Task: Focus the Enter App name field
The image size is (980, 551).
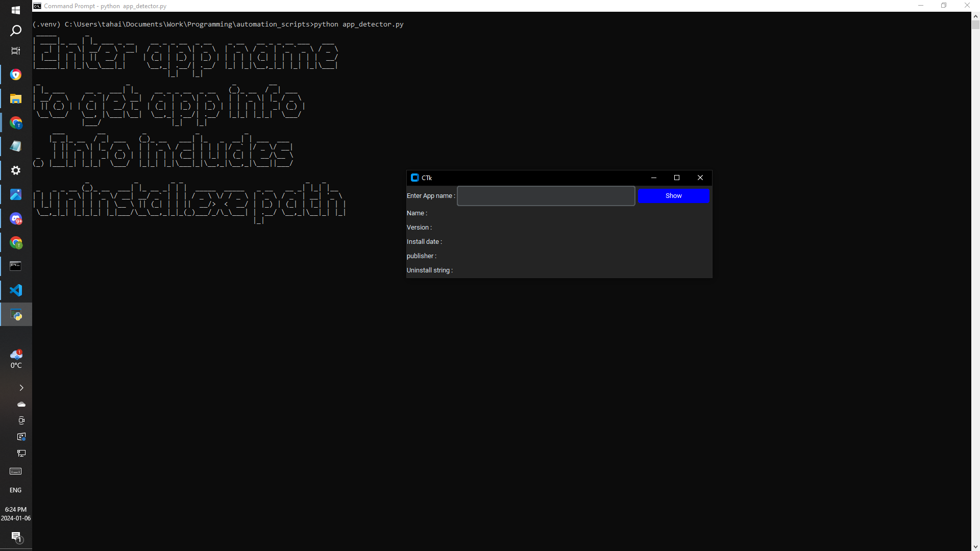Action: point(546,196)
